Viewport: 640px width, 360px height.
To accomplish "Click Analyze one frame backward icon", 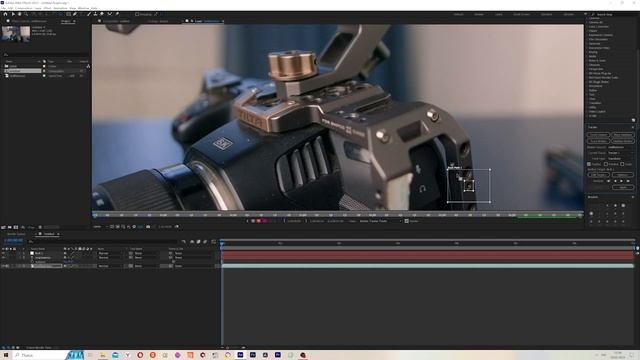I will pos(608,181).
